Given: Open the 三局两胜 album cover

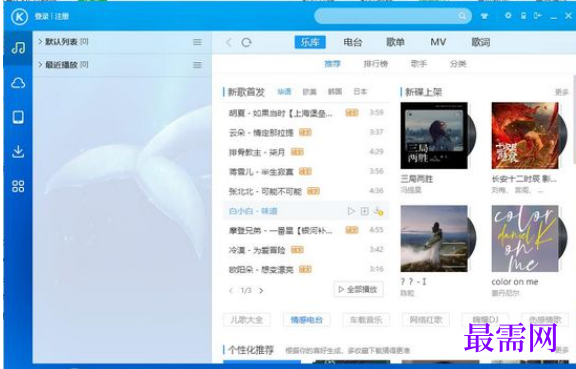Looking at the screenshot, I should point(434,136).
